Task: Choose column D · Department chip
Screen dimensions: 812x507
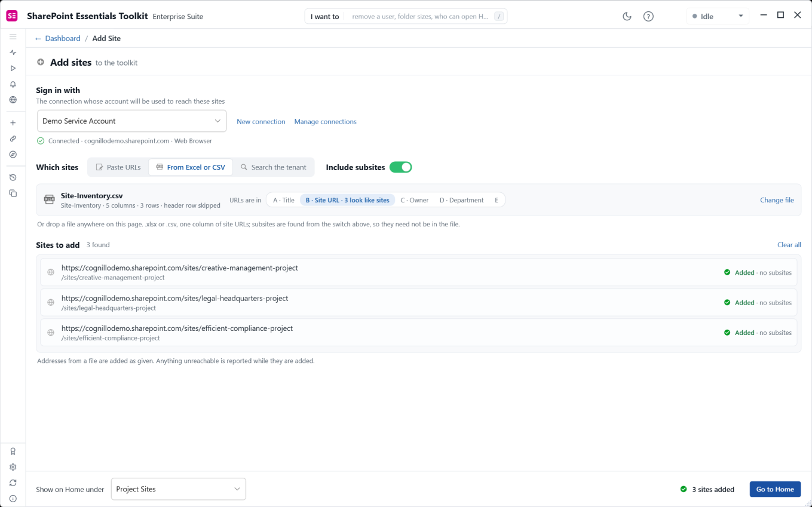Action: 462,200
